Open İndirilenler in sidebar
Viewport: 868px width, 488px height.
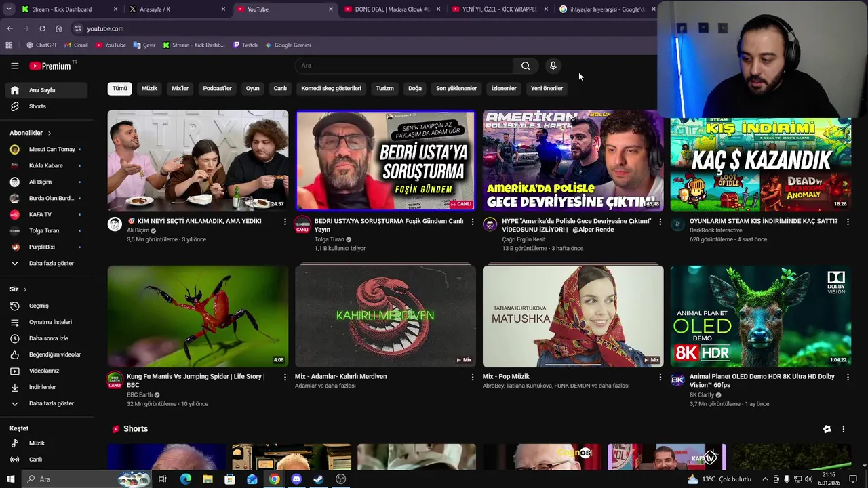46,387
